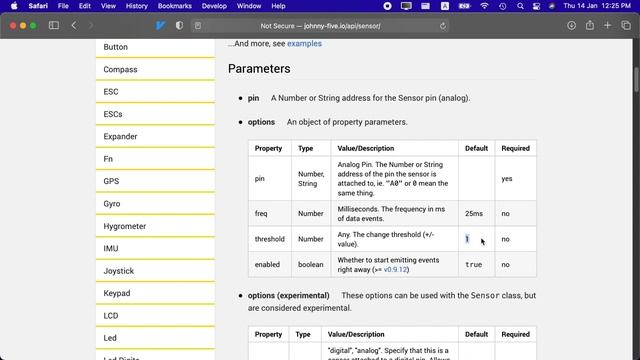This screenshot has height=360, width=640.
Task: Click the blue extension icon in toolbar
Action: pyautogui.click(x=160, y=25)
